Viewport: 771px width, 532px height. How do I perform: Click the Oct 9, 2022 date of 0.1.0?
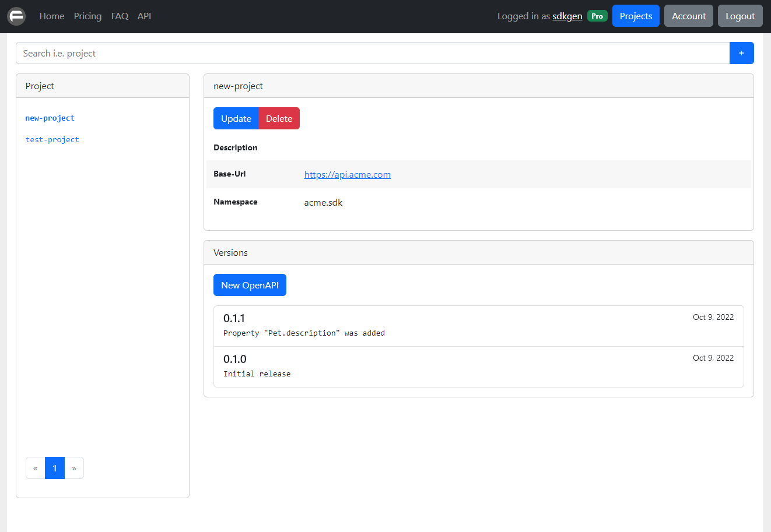pos(713,358)
